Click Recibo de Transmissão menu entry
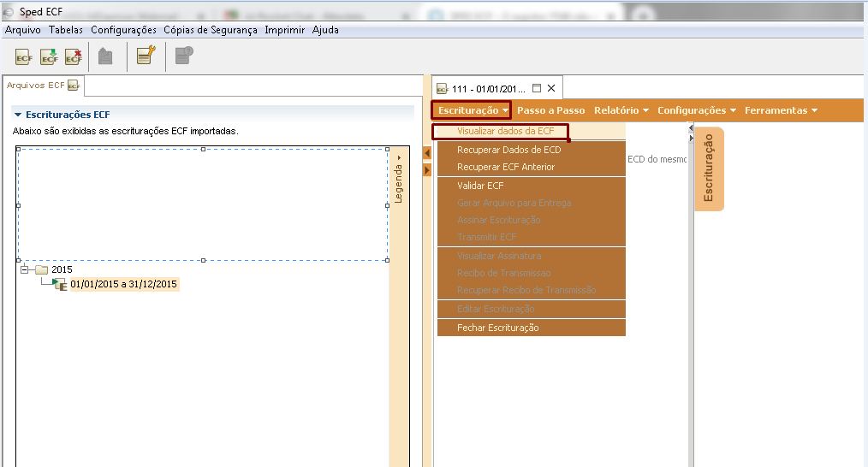The height and width of the screenshot is (467, 868). click(x=532, y=274)
